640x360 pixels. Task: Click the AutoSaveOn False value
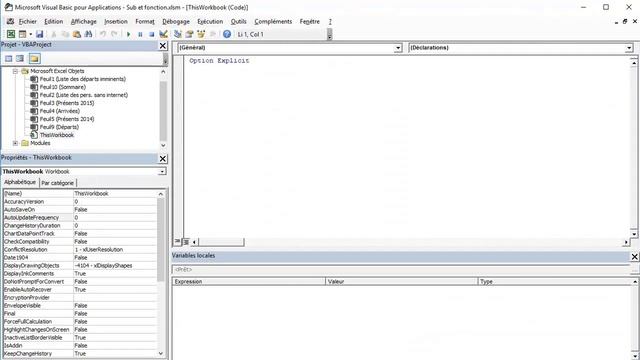[115, 209]
